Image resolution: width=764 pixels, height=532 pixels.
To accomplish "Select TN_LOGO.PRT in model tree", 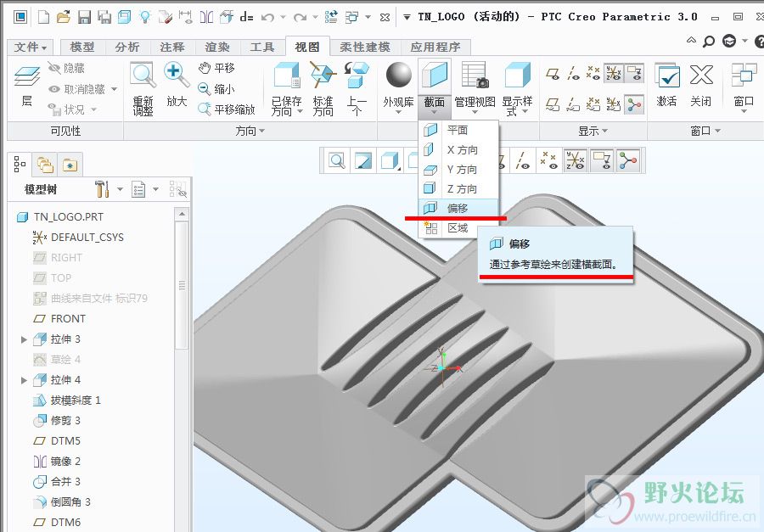I will (x=60, y=217).
